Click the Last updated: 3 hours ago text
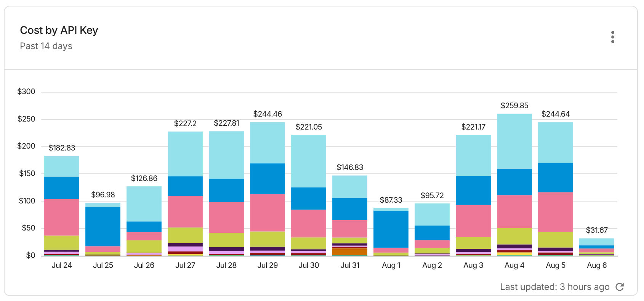Screen dimensions: 644x301 tap(555, 287)
